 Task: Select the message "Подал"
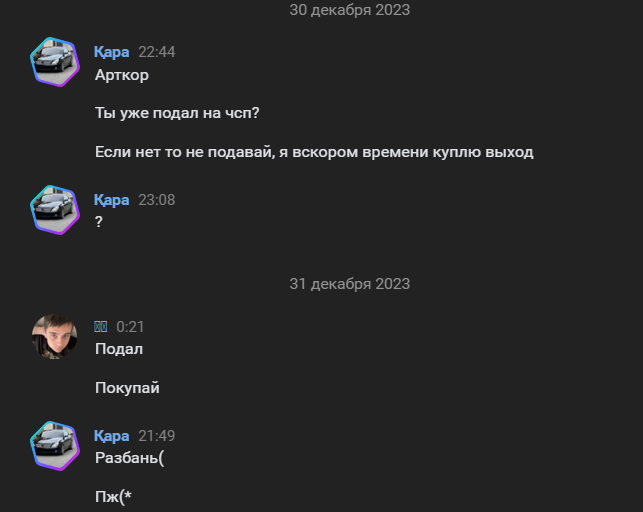click(119, 349)
